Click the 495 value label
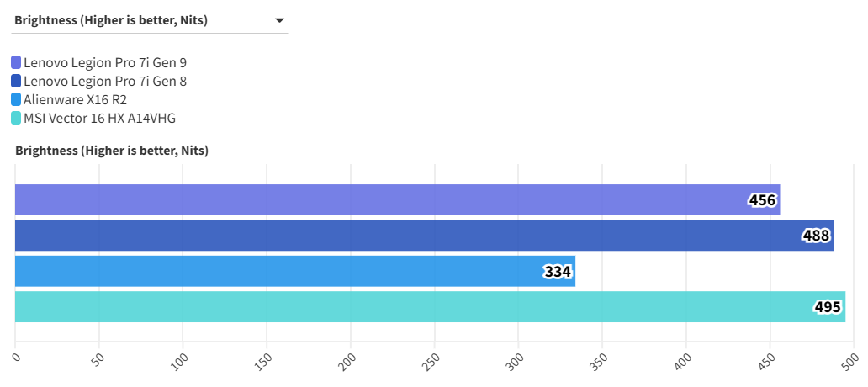The height and width of the screenshot is (387, 868). coord(828,308)
